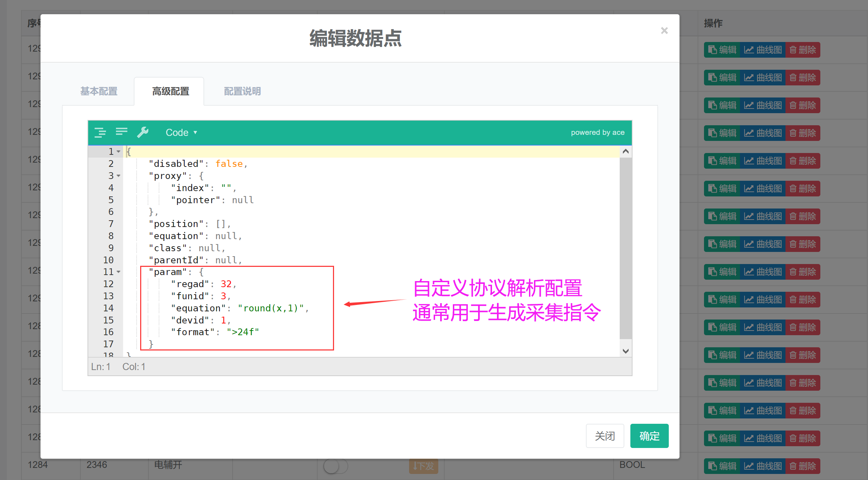The image size is (868, 480).
Task: Click the scroll up arrow in code editor
Action: click(x=626, y=152)
